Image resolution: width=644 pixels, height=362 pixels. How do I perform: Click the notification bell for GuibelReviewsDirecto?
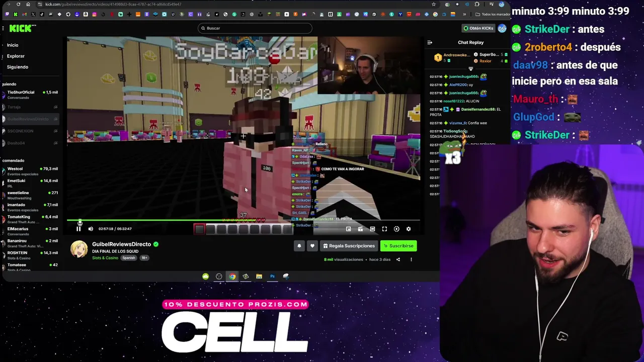tap(299, 246)
